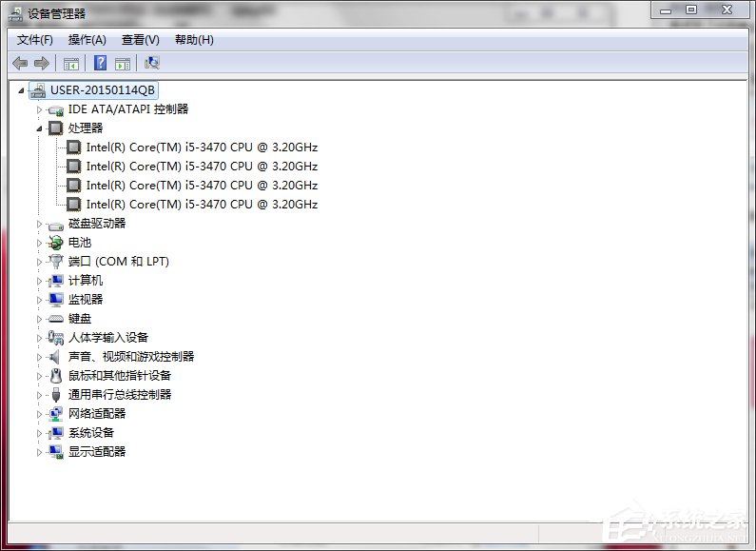The image size is (756, 551).
Task: Click the show/hide action pane icon
Action: pyautogui.click(x=123, y=63)
